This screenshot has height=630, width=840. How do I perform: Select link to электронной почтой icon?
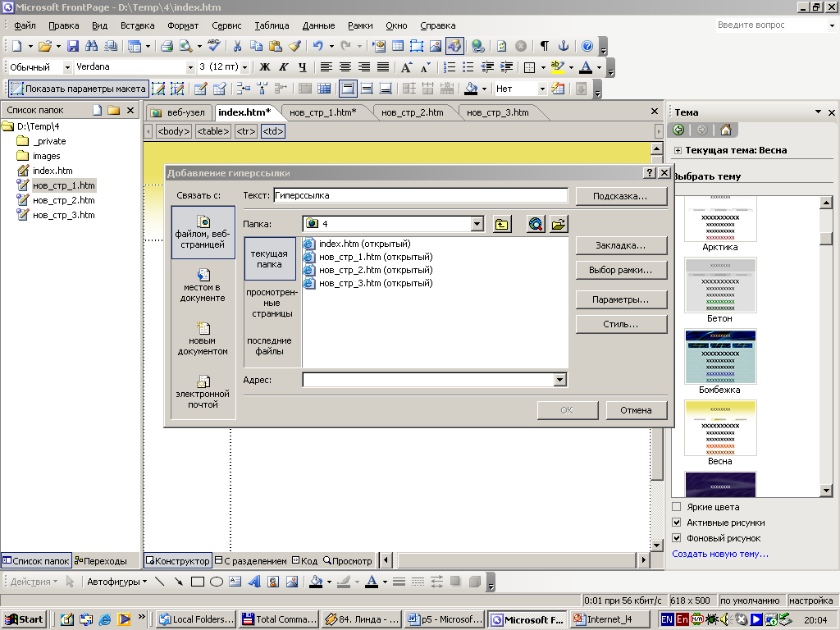[x=203, y=381]
